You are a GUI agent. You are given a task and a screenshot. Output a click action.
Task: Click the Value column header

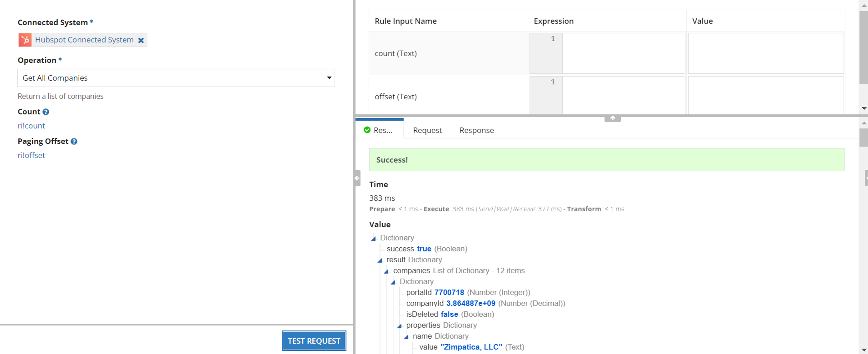[x=702, y=21]
